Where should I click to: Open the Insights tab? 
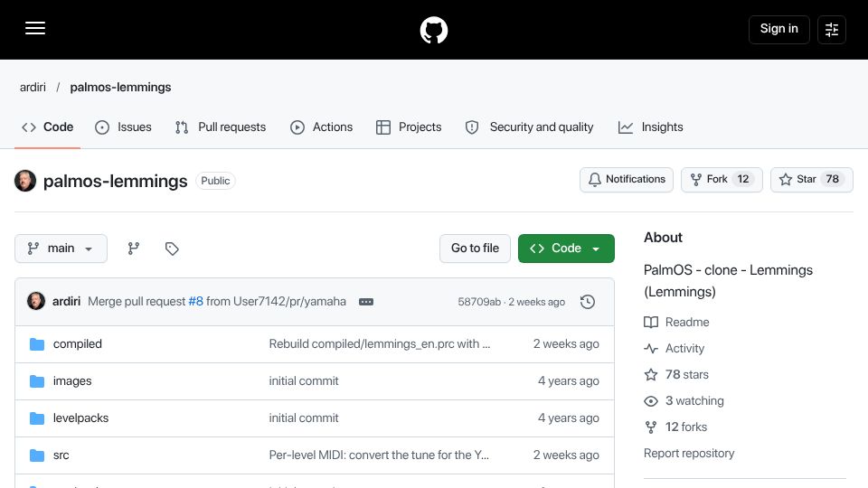pos(650,127)
